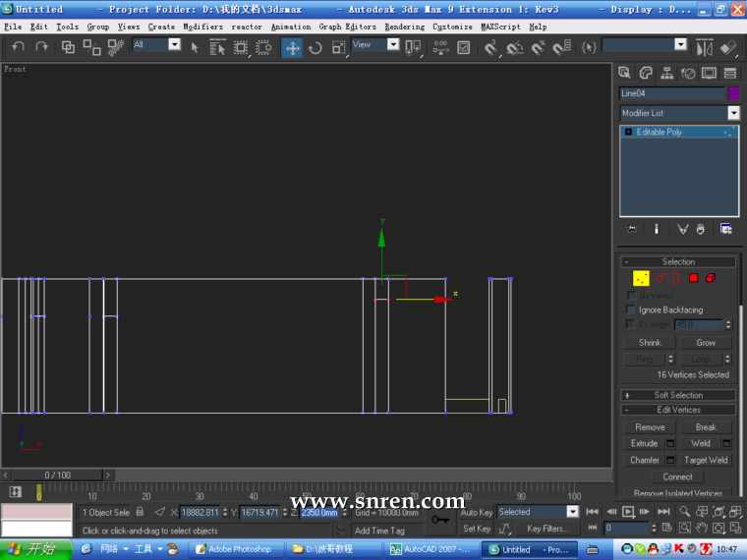This screenshot has width=747, height=560.
Task: Open the Modifiers menu
Action: click(x=202, y=27)
